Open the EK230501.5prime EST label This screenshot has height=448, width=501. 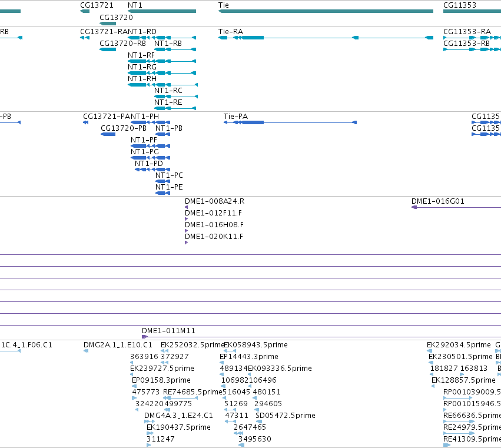(x=460, y=357)
